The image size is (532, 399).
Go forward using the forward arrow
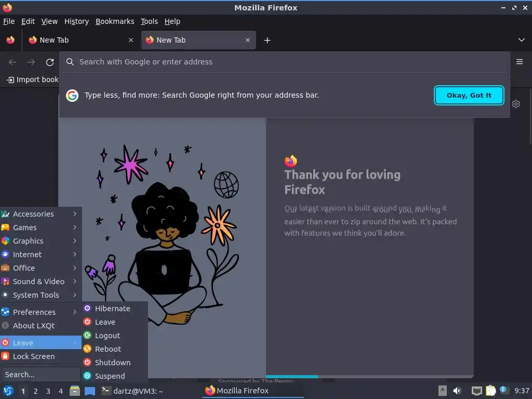point(31,62)
